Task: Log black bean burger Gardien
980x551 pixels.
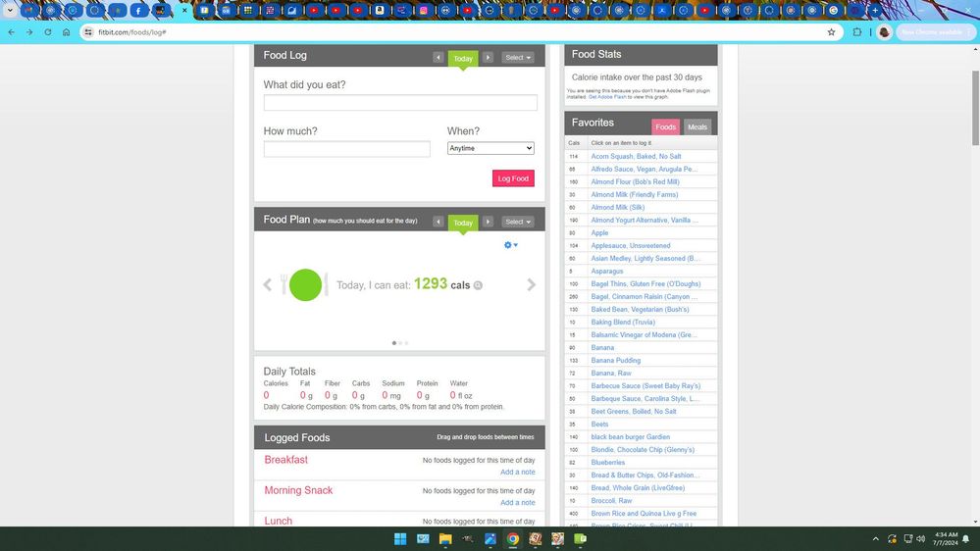Action: click(x=630, y=436)
